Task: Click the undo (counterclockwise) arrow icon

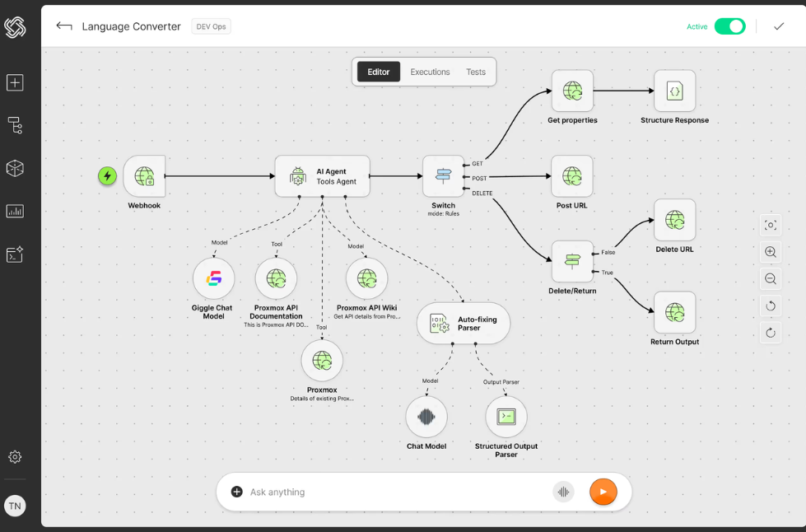Action: pyautogui.click(x=770, y=306)
